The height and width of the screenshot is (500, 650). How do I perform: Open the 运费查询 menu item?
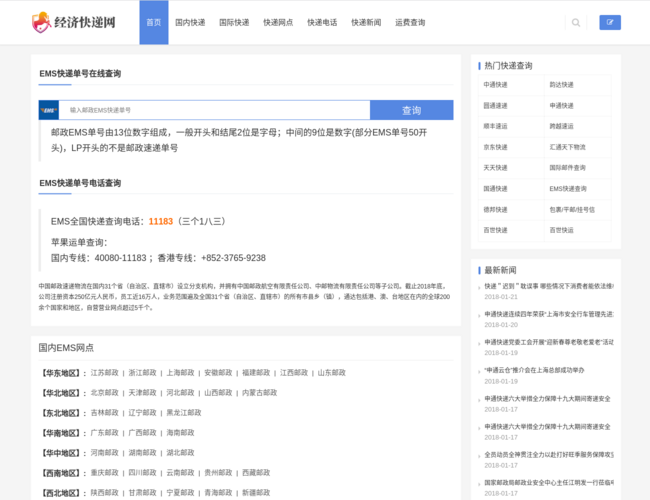point(410,22)
